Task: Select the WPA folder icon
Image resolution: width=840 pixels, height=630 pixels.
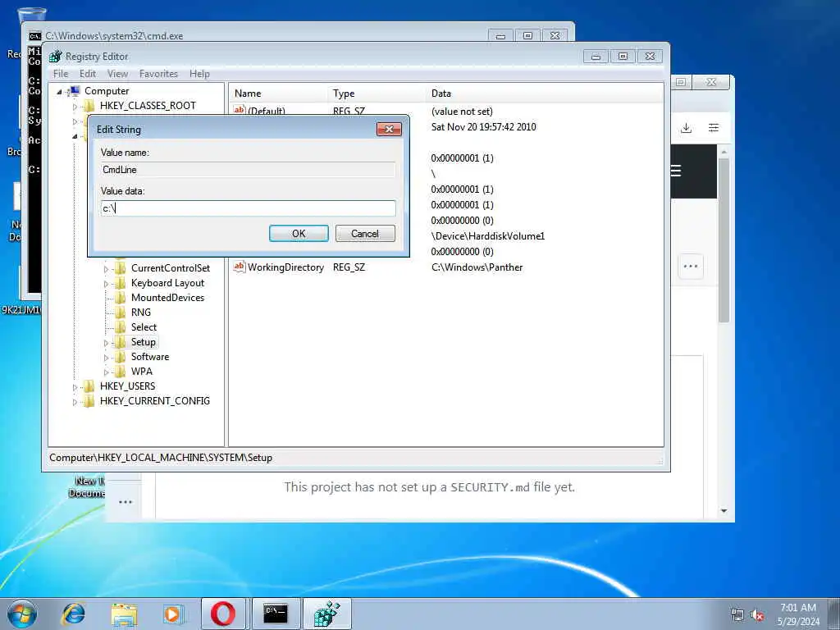Action: 121,372
